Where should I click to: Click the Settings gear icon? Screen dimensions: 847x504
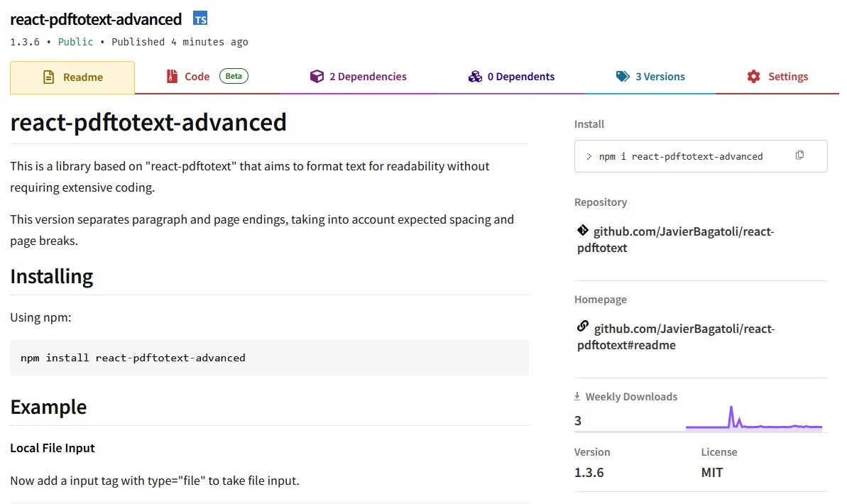pos(753,77)
